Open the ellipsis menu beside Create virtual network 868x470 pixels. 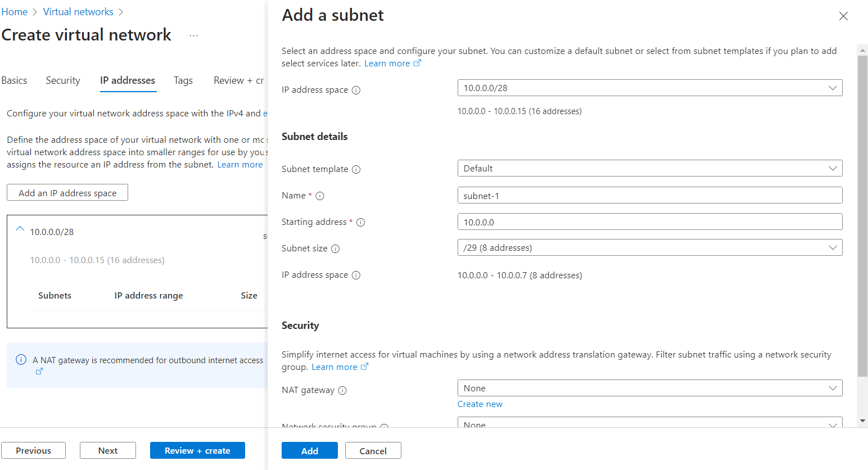193,35
